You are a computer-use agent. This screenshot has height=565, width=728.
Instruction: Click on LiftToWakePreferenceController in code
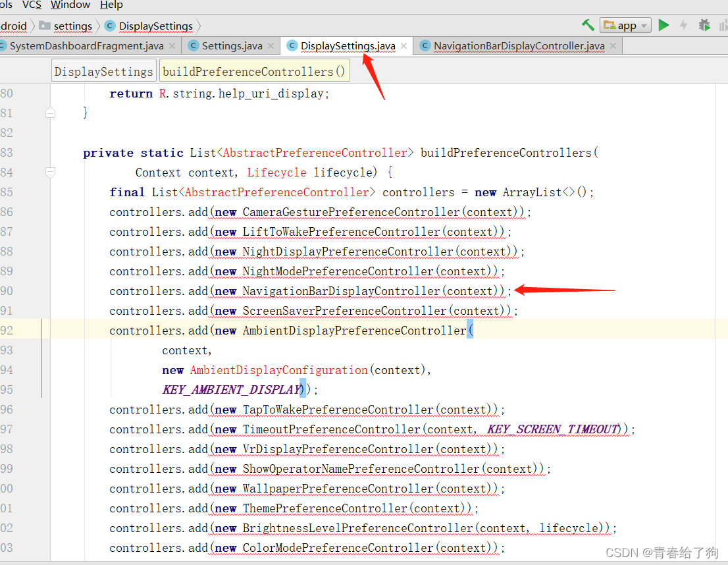pos(341,232)
